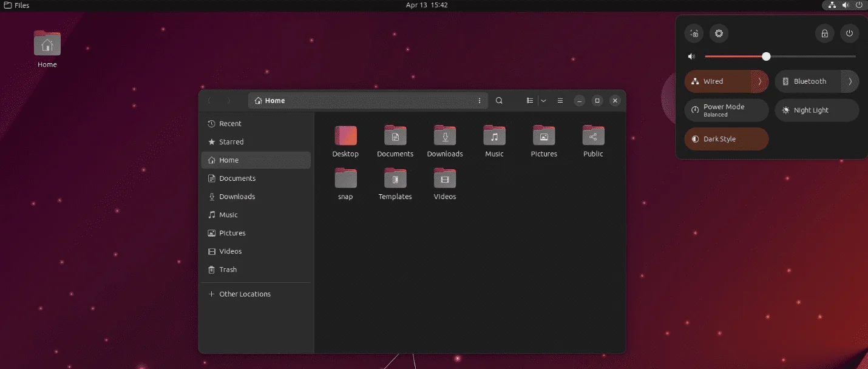Viewport: 868px width, 369px height.
Task: Adjust the volume slider knob
Action: pos(766,56)
